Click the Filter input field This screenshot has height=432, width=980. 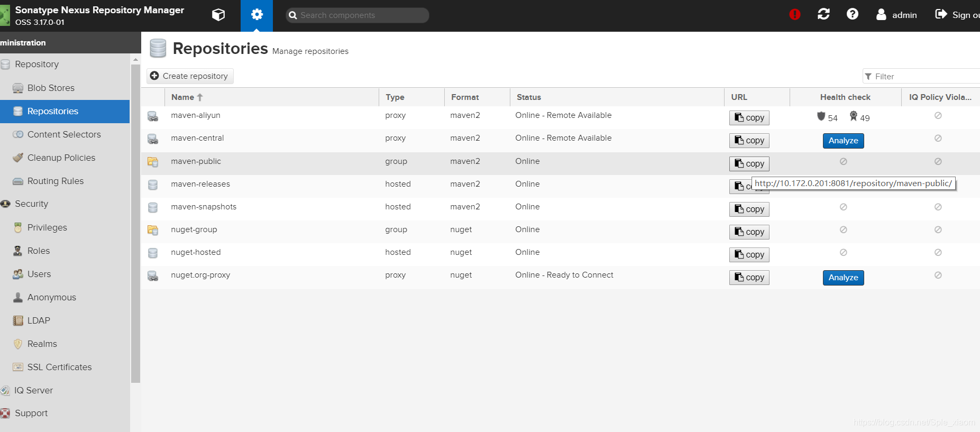tap(921, 76)
